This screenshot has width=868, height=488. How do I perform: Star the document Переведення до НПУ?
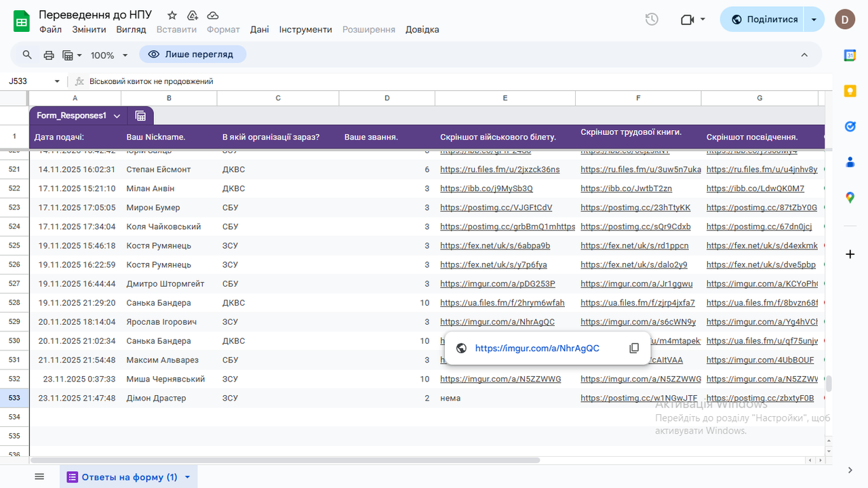(172, 15)
